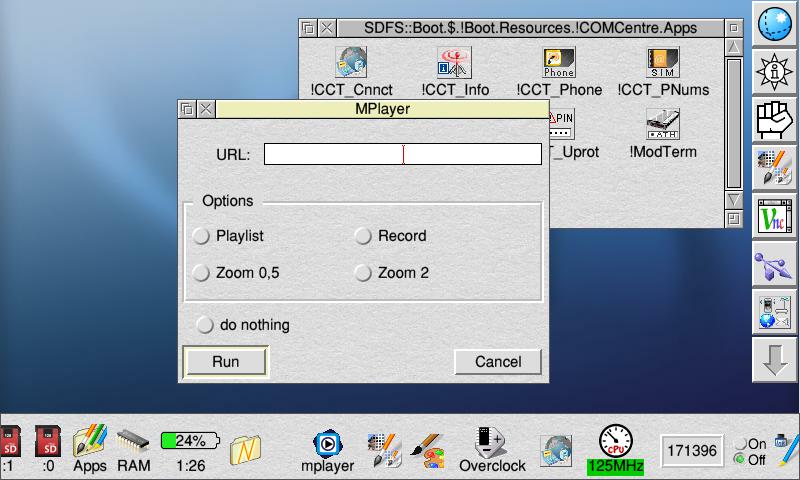Open the !CCT_Cnnct application icon

(x=350, y=63)
